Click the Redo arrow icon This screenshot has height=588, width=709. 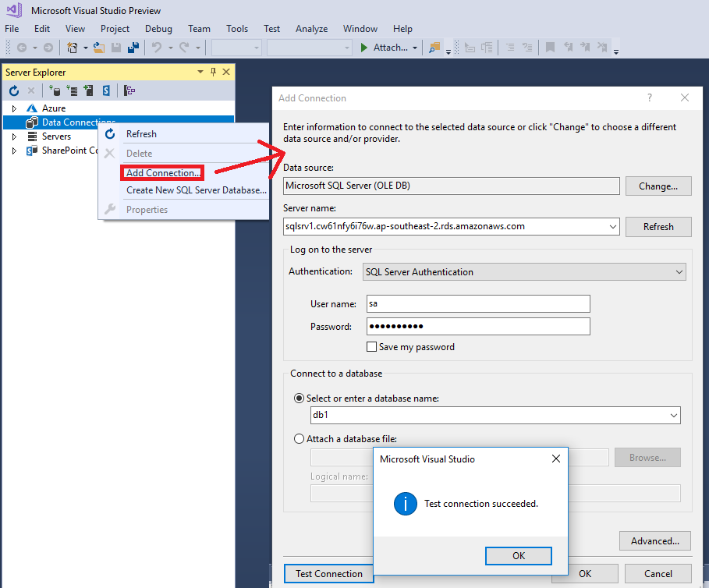(x=184, y=47)
